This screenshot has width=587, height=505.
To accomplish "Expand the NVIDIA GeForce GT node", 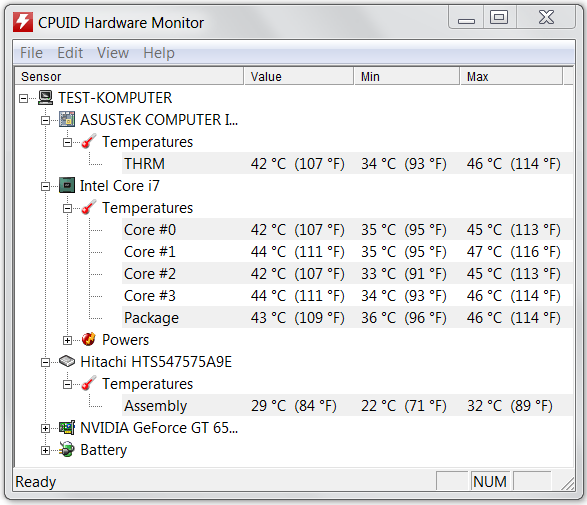I will click(x=45, y=428).
